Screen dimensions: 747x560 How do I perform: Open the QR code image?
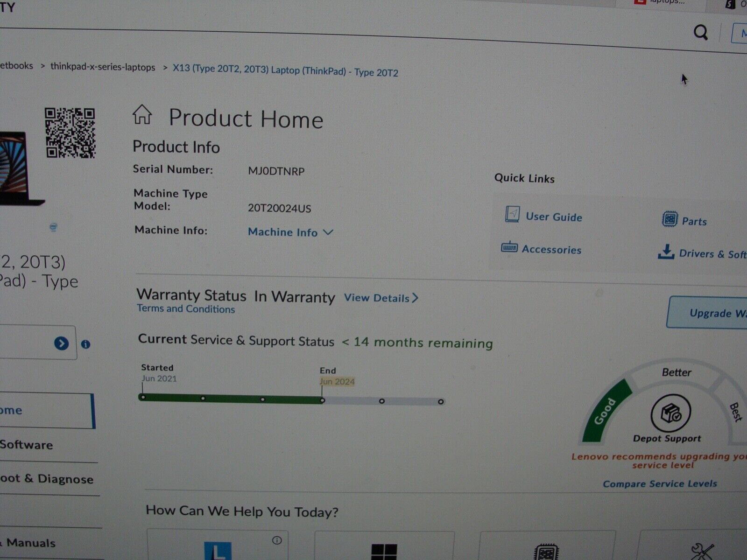(x=70, y=133)
